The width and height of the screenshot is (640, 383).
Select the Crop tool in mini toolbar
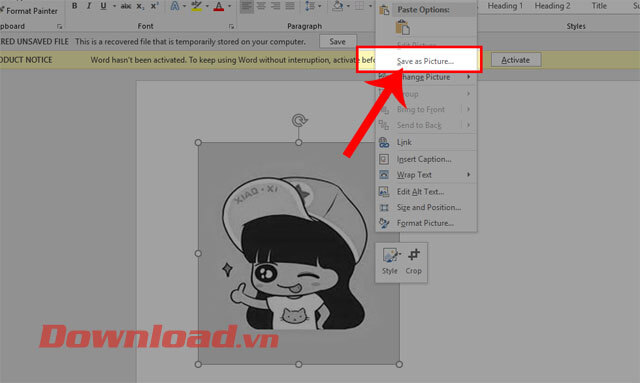point(413,261)
